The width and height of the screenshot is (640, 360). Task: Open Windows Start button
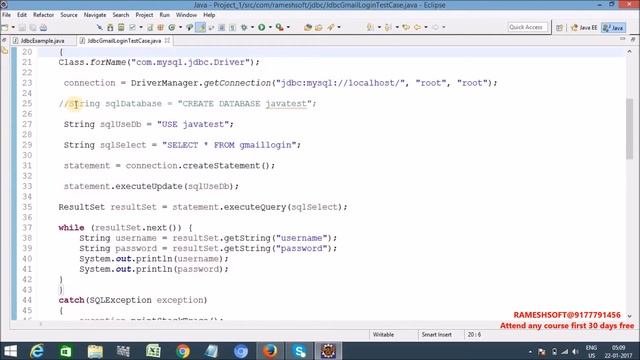(x=10, y=351)
